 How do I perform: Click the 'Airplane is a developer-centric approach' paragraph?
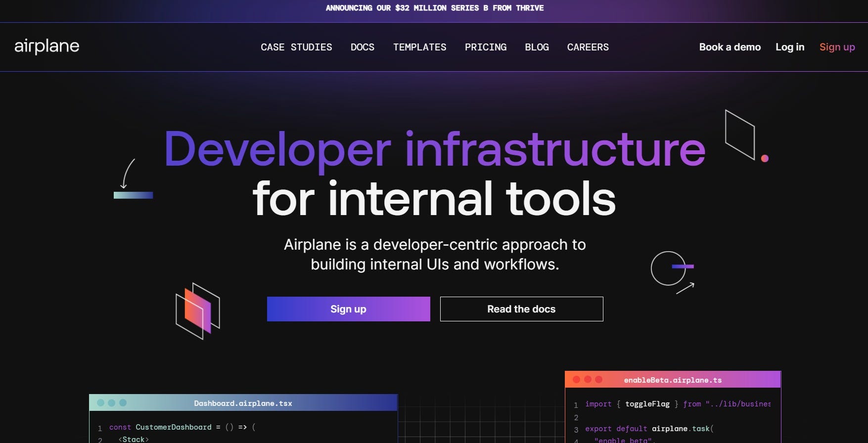[x=434, y=254]
